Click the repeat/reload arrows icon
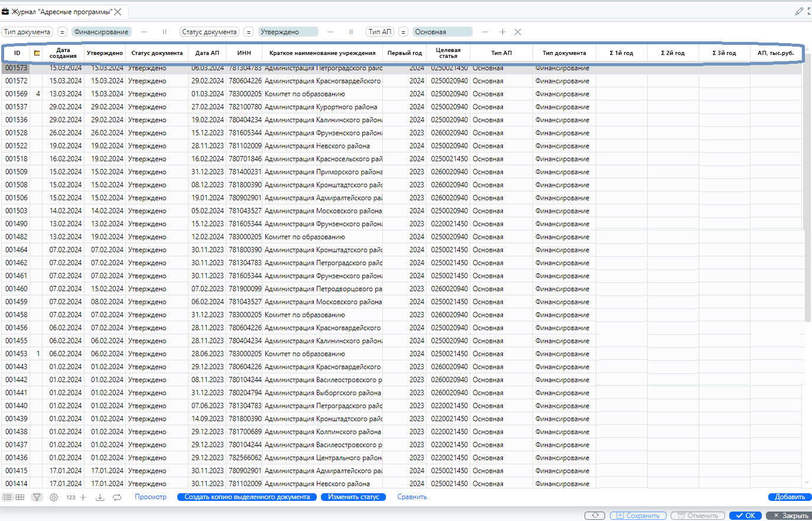This screenshot has height=521, width=812. [117, 497]
